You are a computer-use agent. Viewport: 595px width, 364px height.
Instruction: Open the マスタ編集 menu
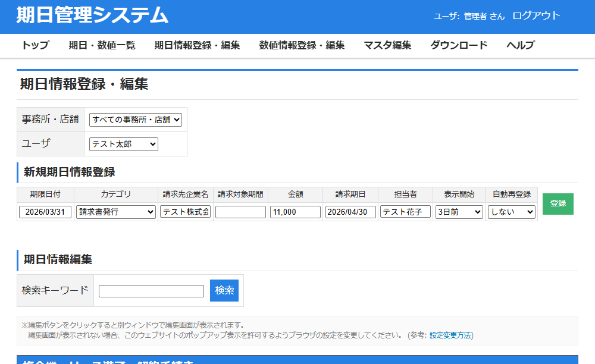coord(387,45)
